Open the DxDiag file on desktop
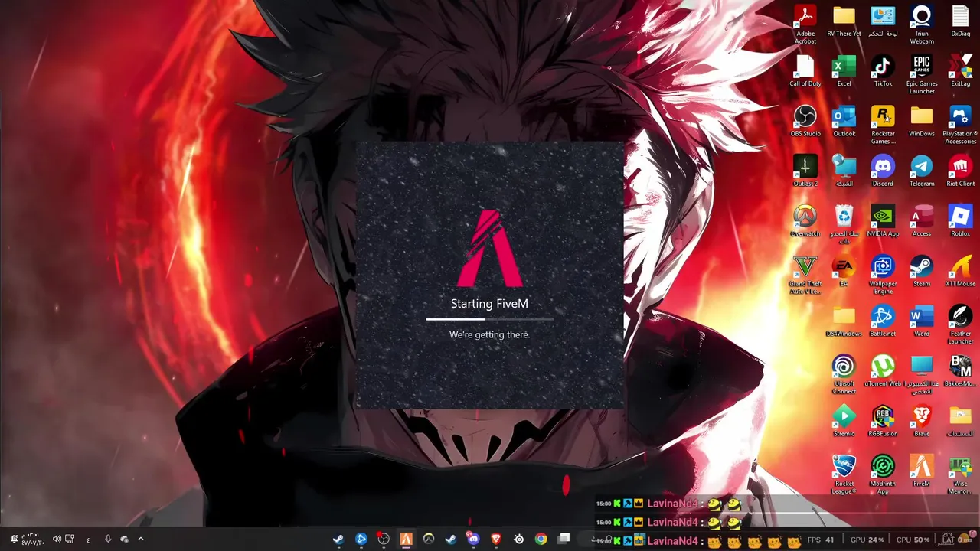Screen dimensions: 980x551 [x=960, y=22]
